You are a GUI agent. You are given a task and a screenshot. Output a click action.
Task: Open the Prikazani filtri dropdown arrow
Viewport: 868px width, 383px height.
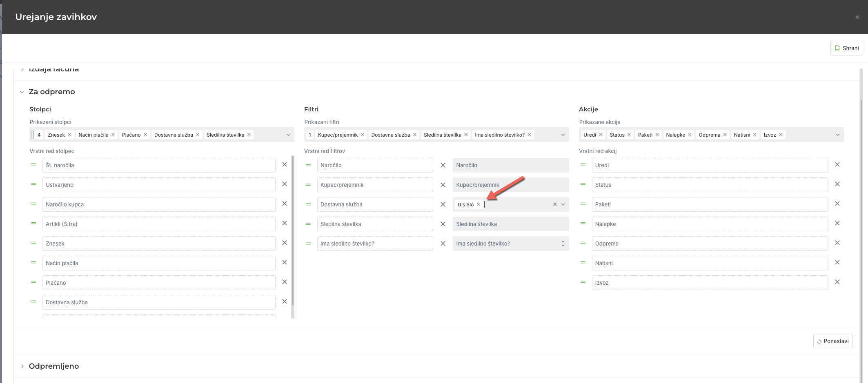[x=563, y=135]
